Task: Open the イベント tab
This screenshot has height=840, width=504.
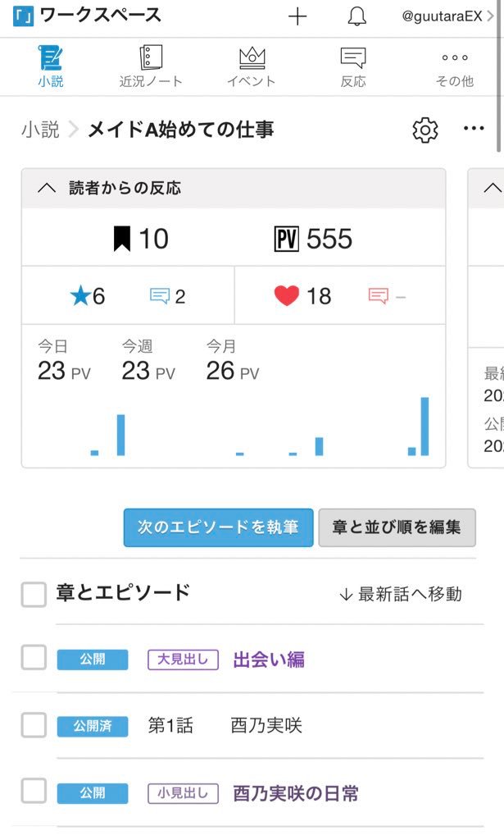Action: click(x=252, y=66)
